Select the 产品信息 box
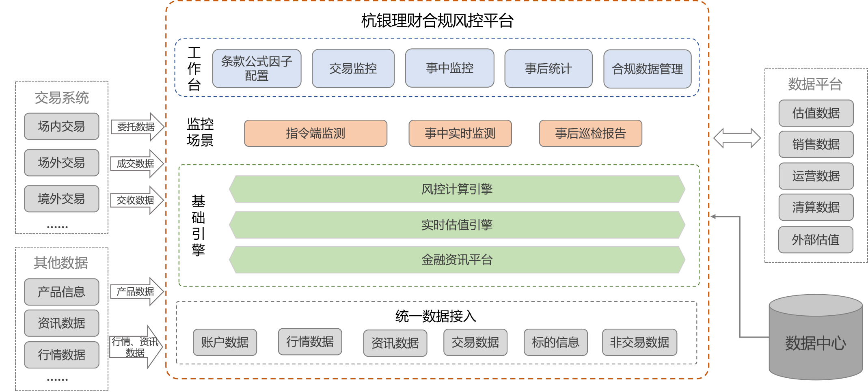This screenshot has height=392, width=868. (x=62, y=292)
